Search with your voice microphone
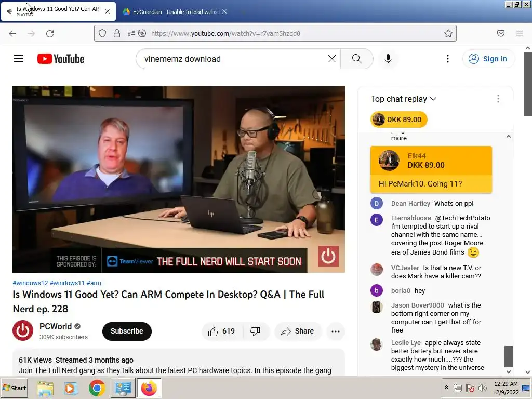The width and height of the screenshot is (532, 399). tap(388, 59)
